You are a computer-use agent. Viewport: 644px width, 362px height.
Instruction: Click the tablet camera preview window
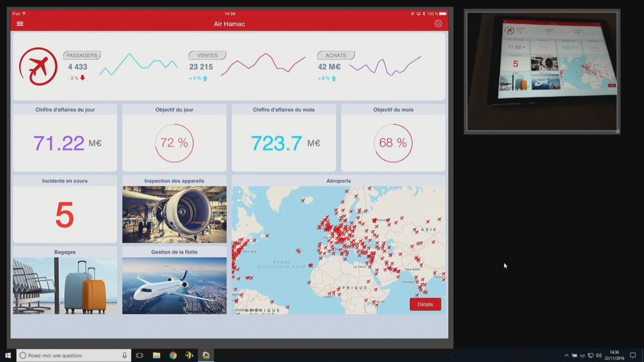[542, 72]
